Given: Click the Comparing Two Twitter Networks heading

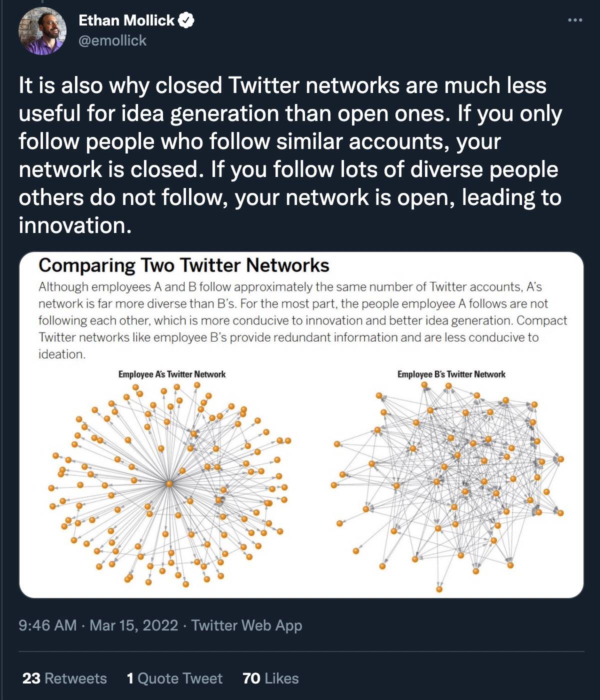Looking at the screenshot, I should click(184, 265).
